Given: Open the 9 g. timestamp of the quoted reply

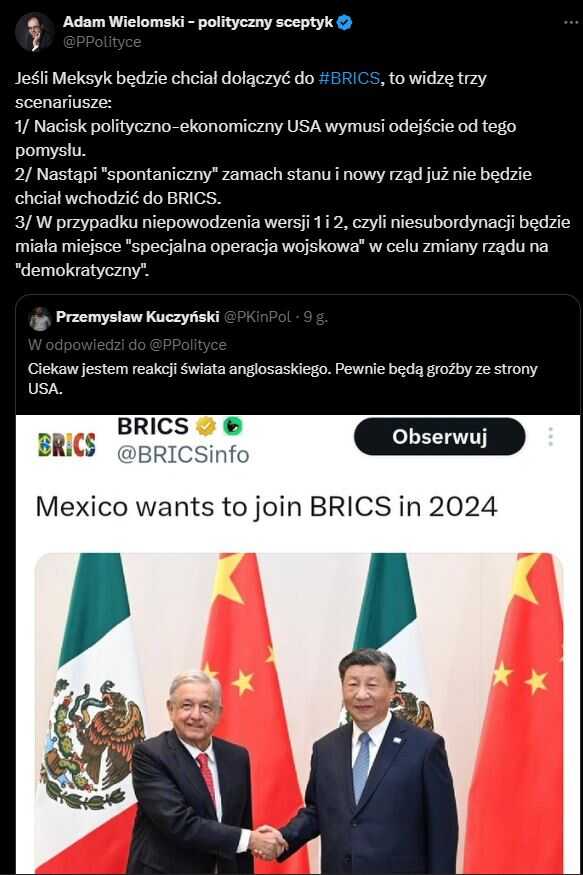Looking at the screenshot, I should coord(316,318).
